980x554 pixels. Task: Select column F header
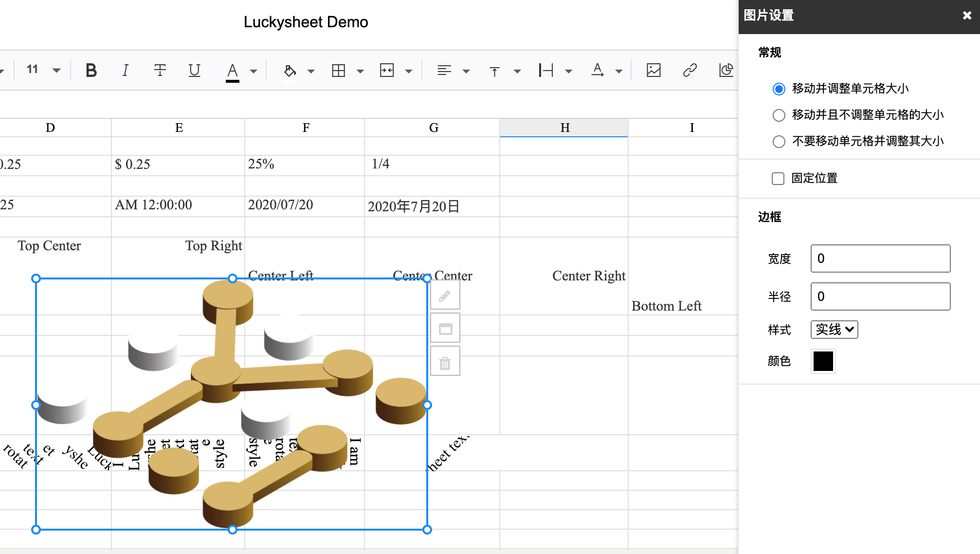pos(305,128)
